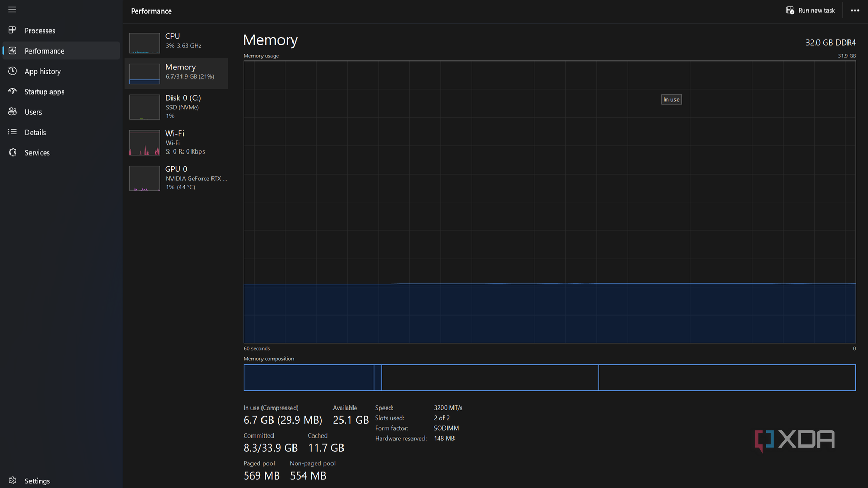Open the Details page
The height and width of the screenshot is (488, 868).
pos(62,132)
